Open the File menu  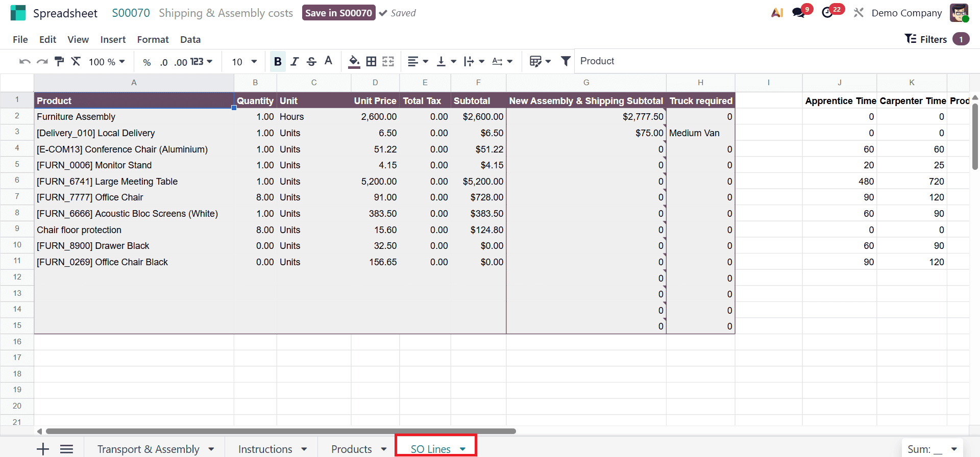[x=20, y=39]
